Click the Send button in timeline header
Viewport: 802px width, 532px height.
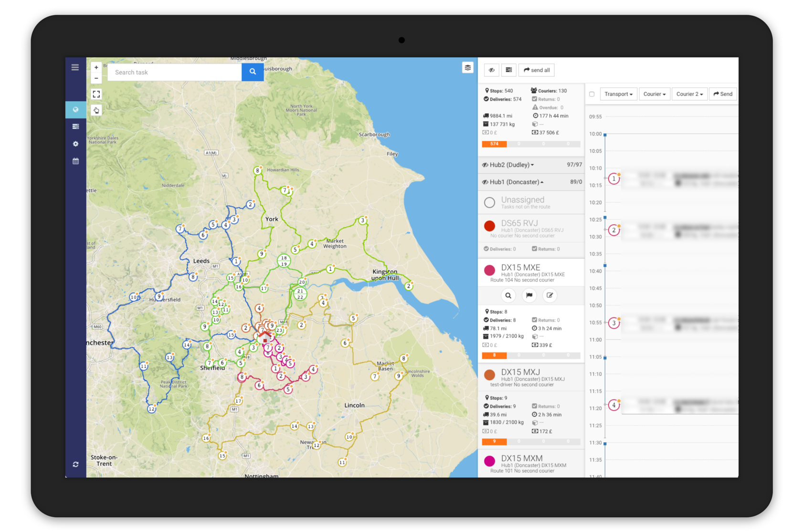click(x=723, y=94)
